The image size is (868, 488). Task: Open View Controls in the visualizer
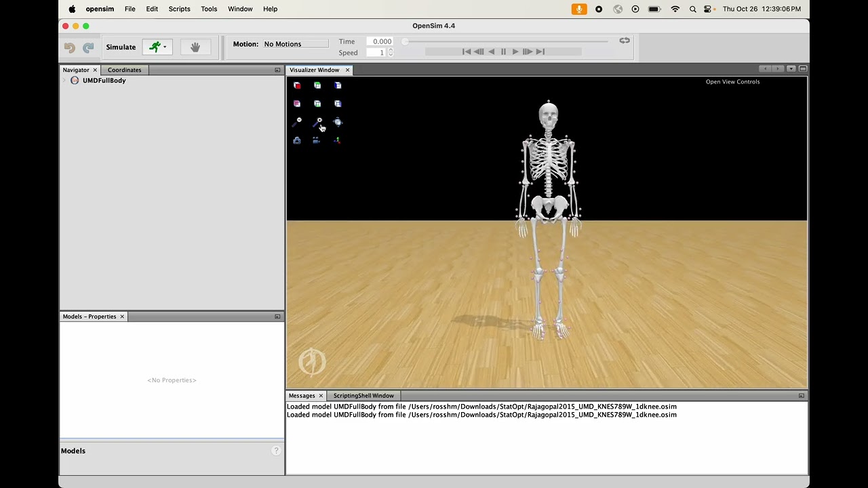pos(732,82)
